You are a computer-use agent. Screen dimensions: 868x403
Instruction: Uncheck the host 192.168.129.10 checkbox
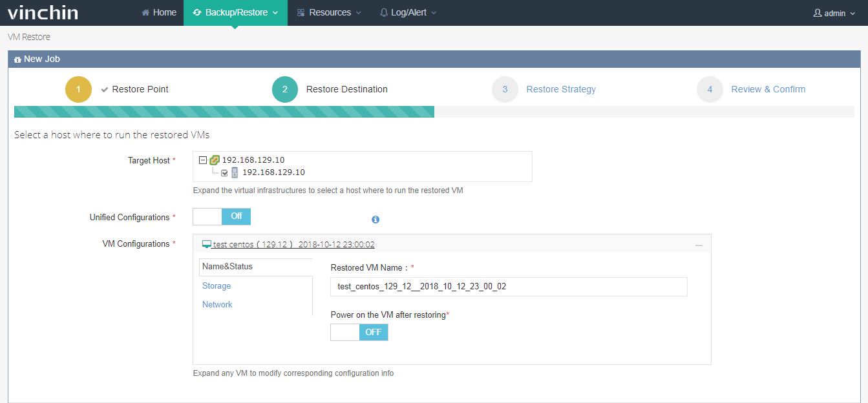pyautogui.click(x=224, y=172)
